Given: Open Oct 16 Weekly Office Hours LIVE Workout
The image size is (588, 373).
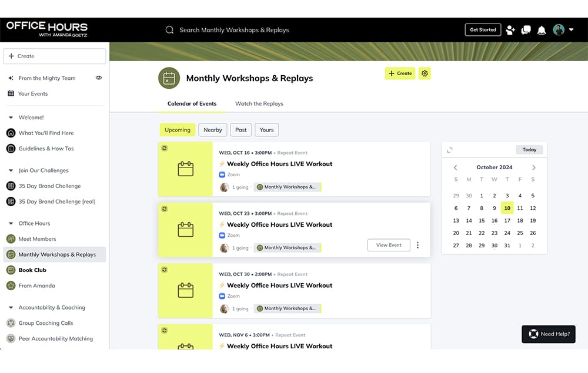Looking at the screenshot, I should pos(280,164).
